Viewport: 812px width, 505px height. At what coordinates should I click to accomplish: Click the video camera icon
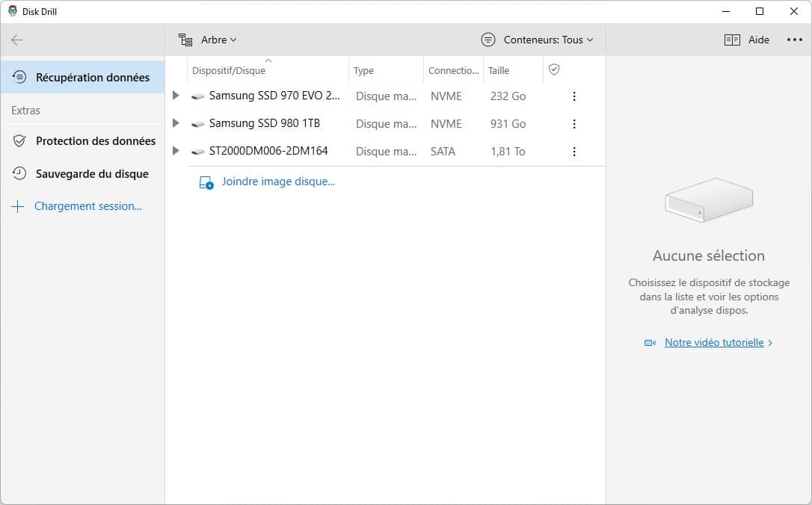650,343
